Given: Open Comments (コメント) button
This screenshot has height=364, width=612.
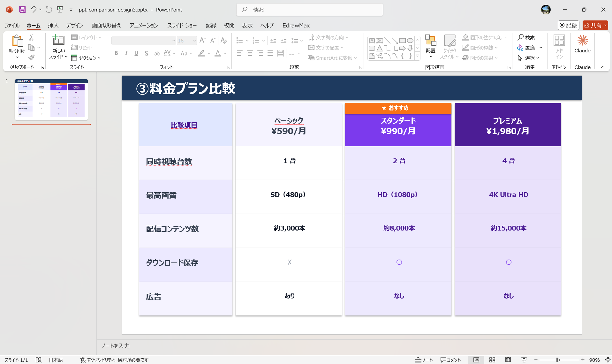Looking at the screenshot, I should pyautogui.click(x=450, y=360).
